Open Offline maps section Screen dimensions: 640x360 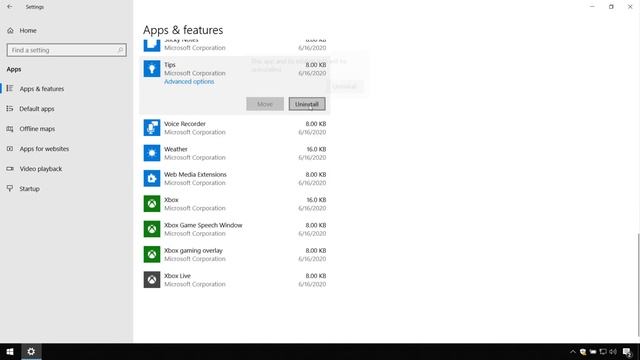(x=37, y=129)
